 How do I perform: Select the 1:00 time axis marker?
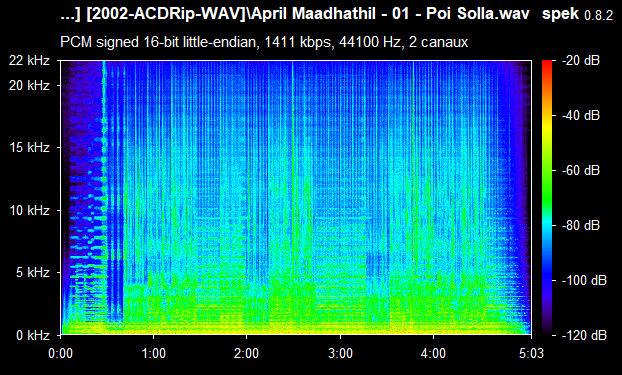click(154, 353)
